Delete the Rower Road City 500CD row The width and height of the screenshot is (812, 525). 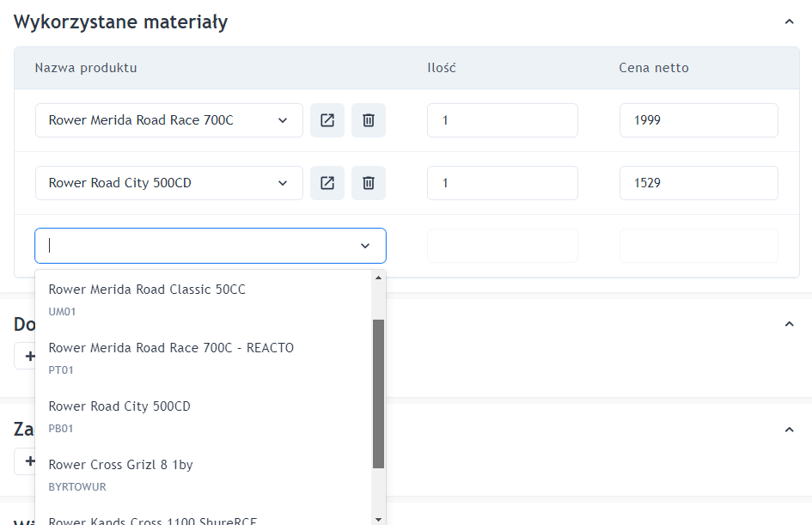pos(369,183)
